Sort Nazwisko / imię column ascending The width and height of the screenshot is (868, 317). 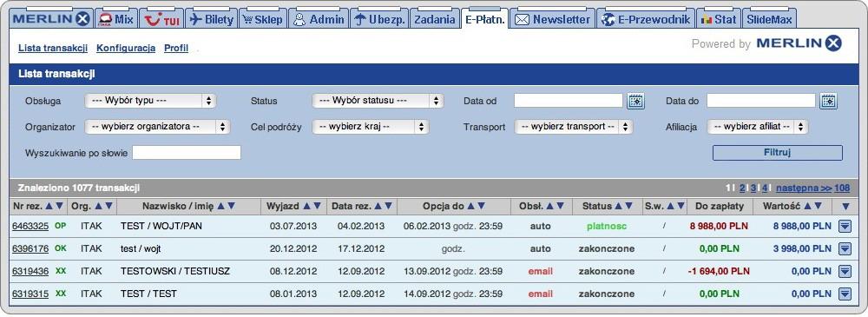click(220, 206)
